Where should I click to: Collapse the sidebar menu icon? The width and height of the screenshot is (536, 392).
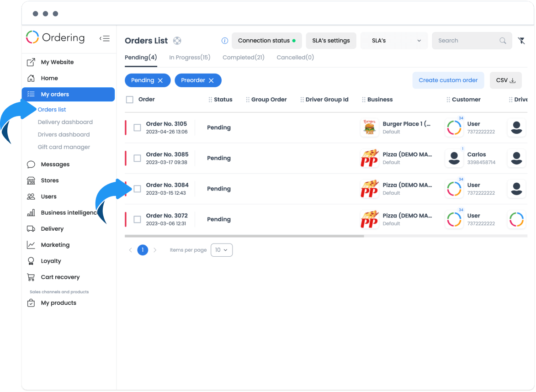tap(105, 38)
